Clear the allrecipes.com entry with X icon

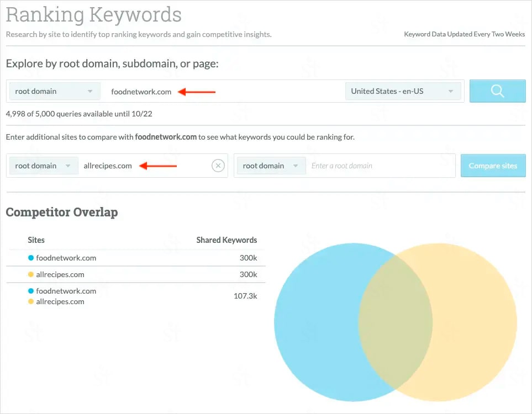(x=218, y=166)
